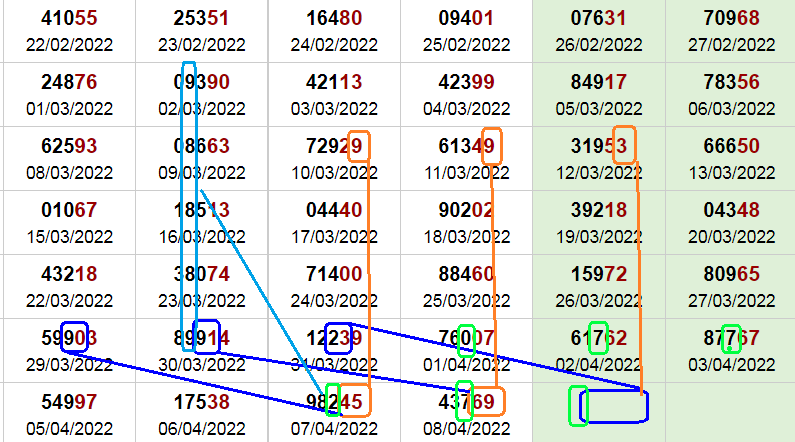Select the result 01067 dated 15/03/2022
The image size is (795, 442).
[x=69, y=212]
